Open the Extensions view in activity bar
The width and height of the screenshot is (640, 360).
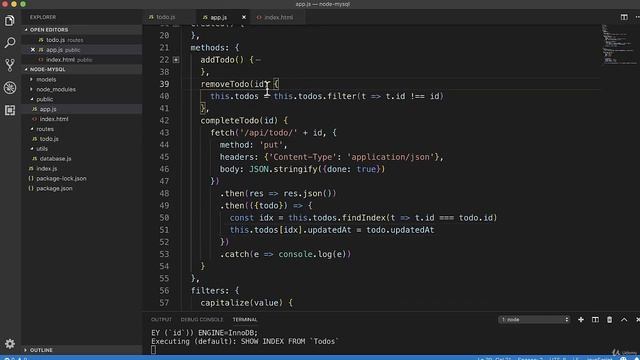point(10,110)
